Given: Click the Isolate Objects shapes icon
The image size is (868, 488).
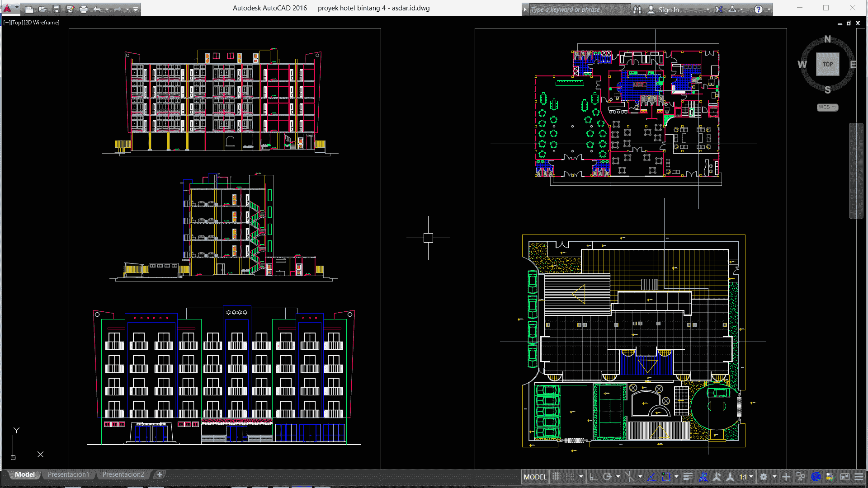Looking at the screenshot, I should click(x=801, y=477).
